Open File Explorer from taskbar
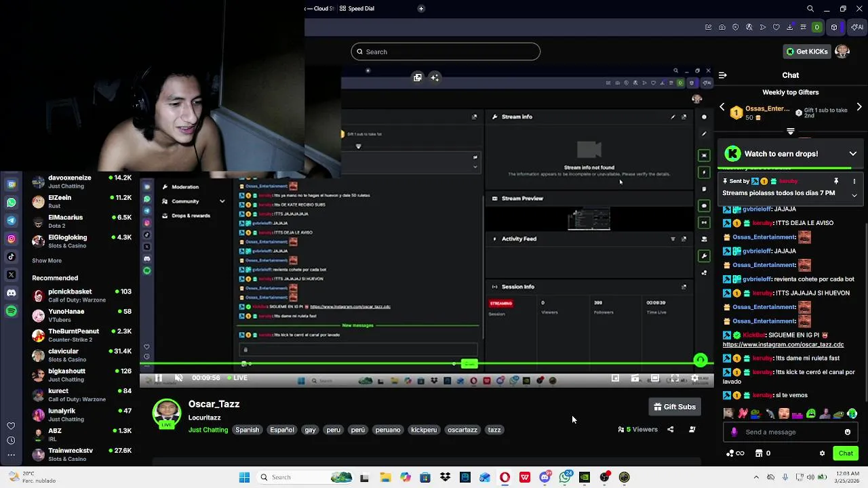 (385, 477)
